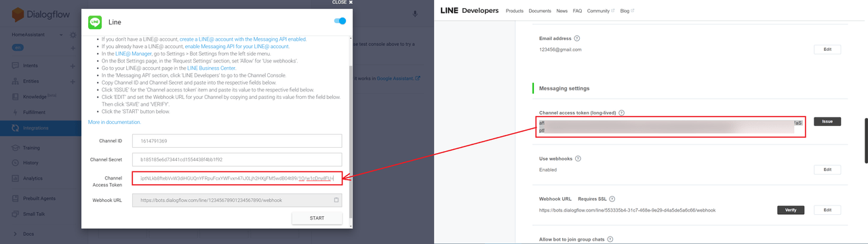Click the Small Talk icon
868x244 pixels.
coord(16,213)
